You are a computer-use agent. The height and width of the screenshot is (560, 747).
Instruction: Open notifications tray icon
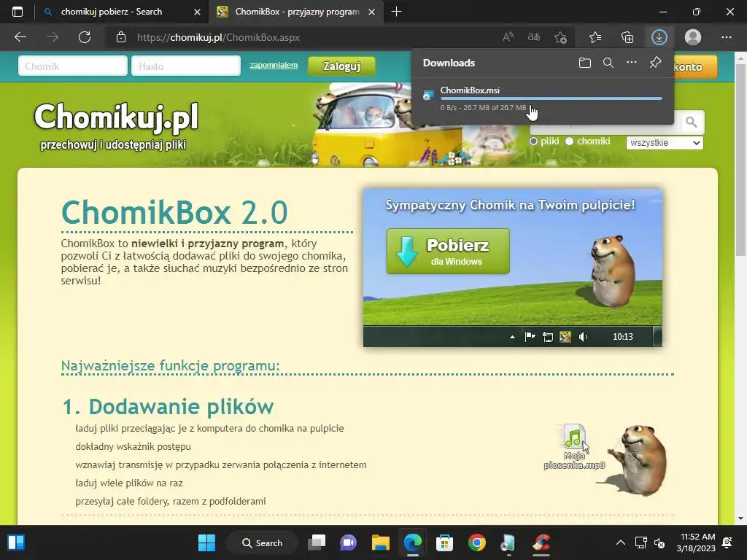point(727,542)
